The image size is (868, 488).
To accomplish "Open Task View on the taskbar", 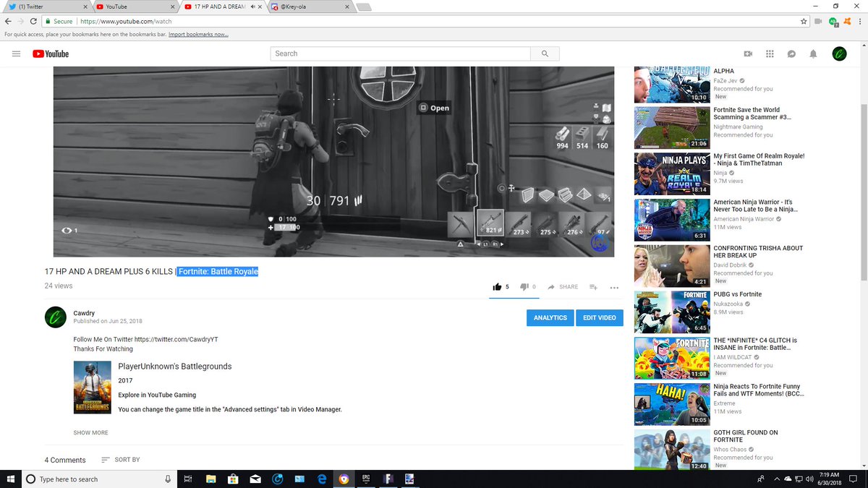I will [x=187, y=479].
